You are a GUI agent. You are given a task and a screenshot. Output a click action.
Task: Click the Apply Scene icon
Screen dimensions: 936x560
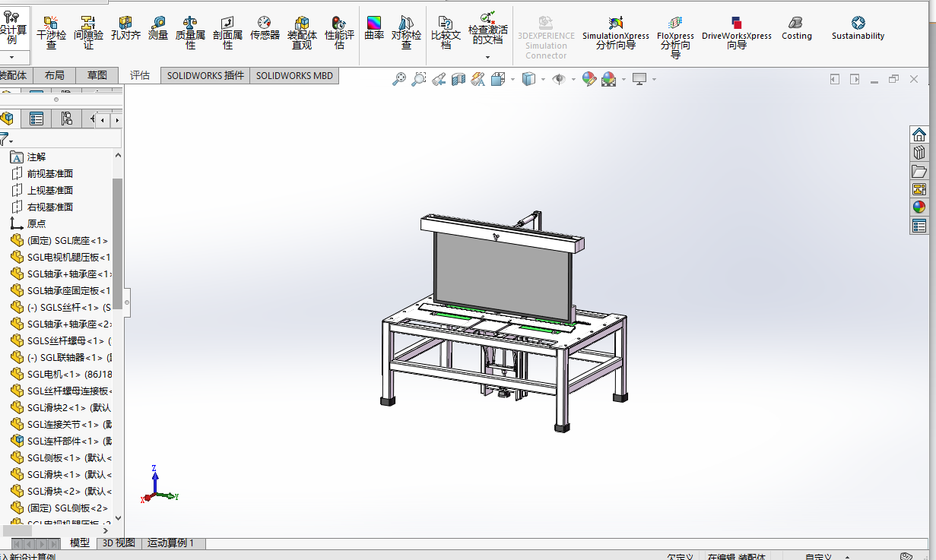click(x=608, y=79)
